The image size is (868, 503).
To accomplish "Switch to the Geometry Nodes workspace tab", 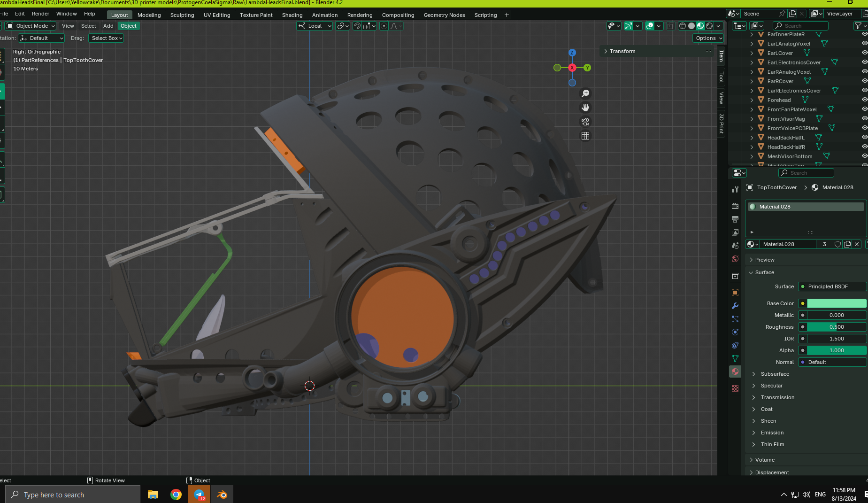I will click(444, 15).
